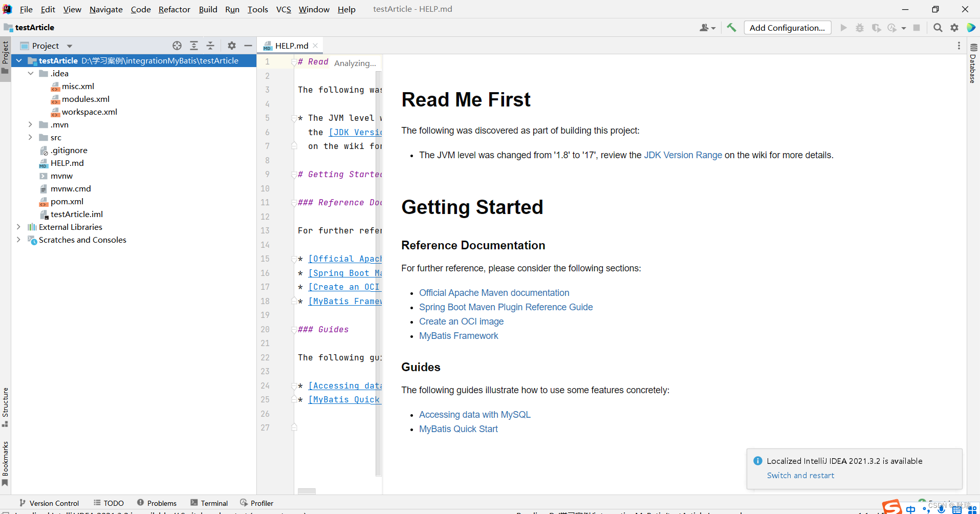This screenshot has width=980, height=514.
Task: Open the profiler run options dropdown arrow
Action: coord(904,28)
